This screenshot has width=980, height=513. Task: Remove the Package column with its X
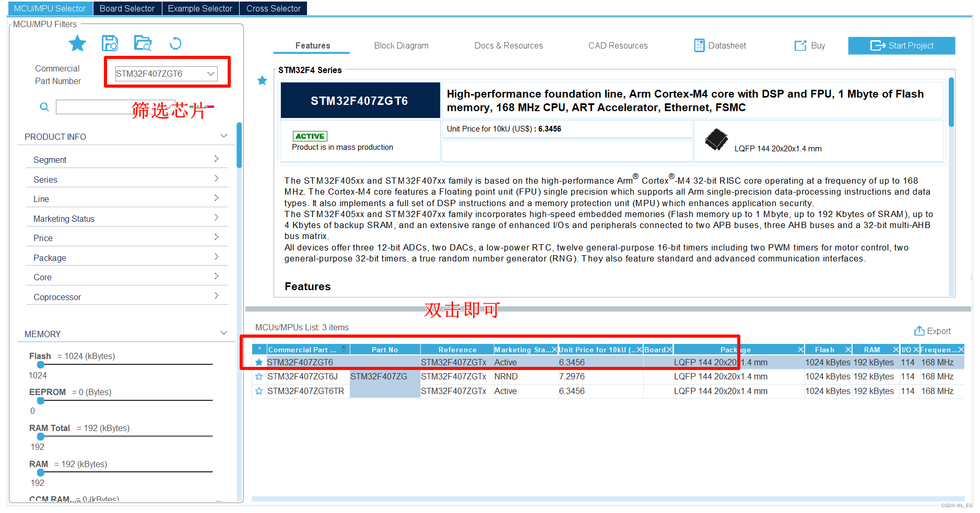[800, 350]
